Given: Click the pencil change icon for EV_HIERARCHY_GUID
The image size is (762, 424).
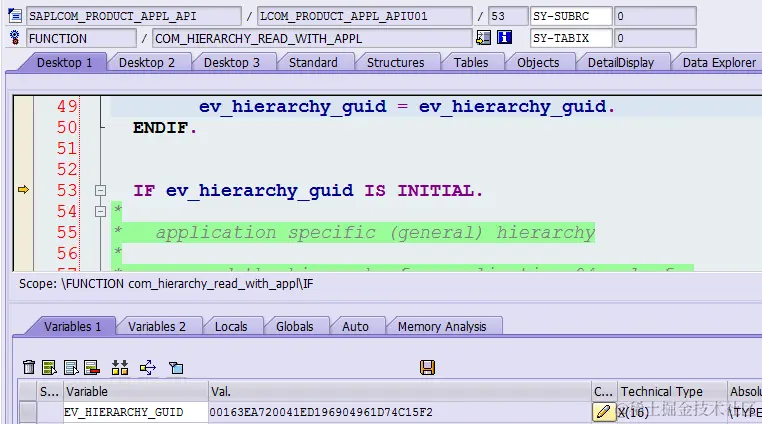Looking at the screenshot, I should pos(603,412).
